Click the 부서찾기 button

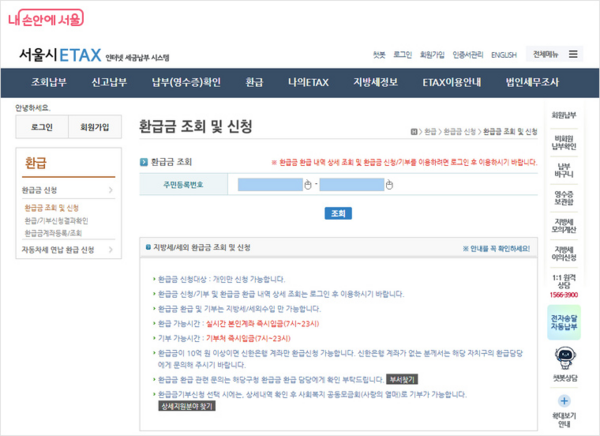[402, 379]
